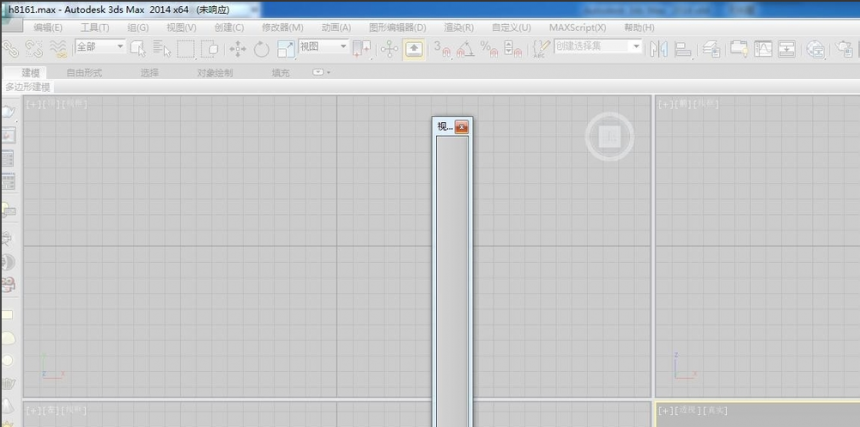
Task: Open the 组(G) menu
Action: tap(138, 27)
